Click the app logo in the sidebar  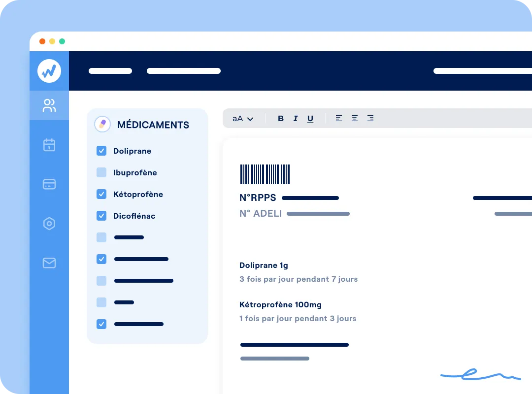click(49, 71)
